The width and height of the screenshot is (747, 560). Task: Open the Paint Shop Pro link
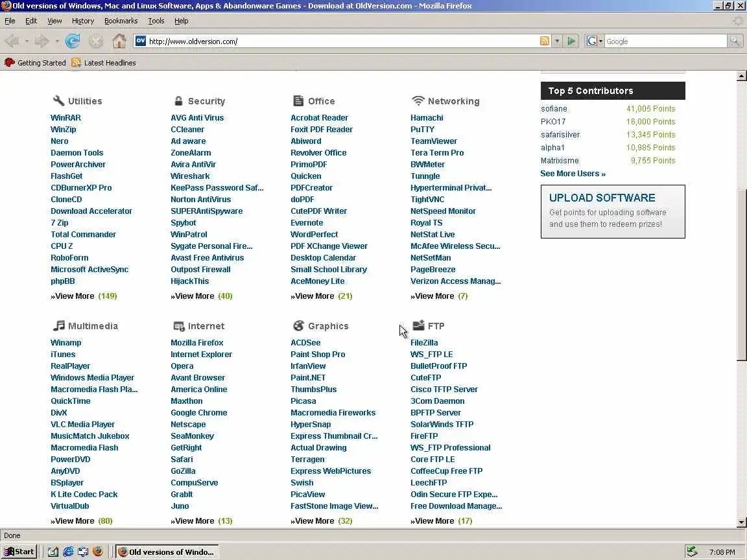(318, 355)
